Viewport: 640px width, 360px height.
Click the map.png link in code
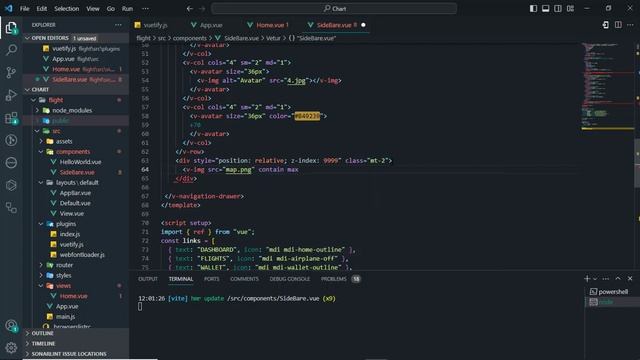click(x=238, y=169)
